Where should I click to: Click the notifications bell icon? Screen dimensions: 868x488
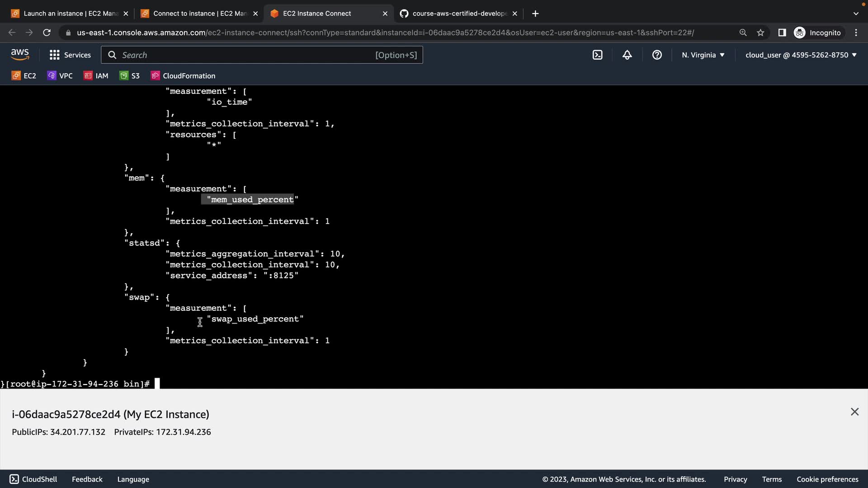coord(627,55)
